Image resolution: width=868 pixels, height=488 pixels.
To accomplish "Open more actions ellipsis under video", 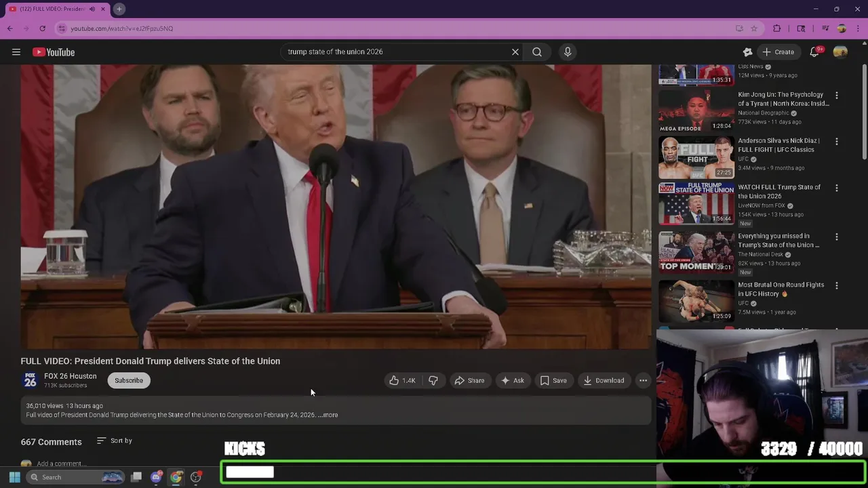I will tap(643, 380).
